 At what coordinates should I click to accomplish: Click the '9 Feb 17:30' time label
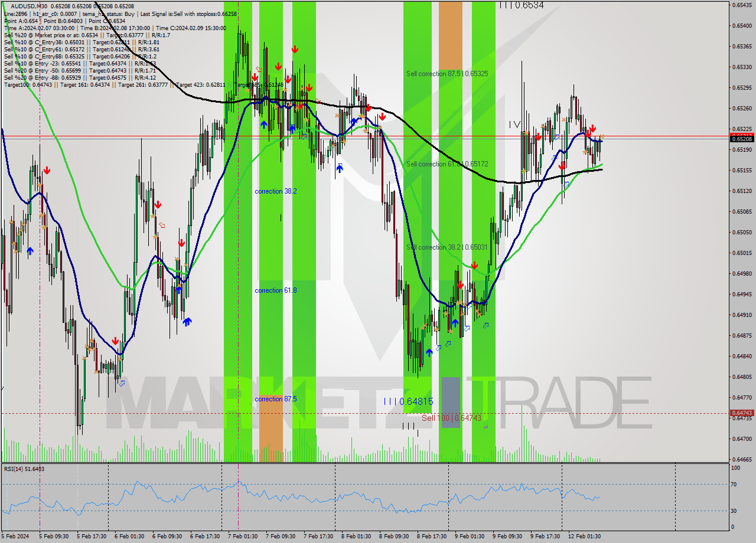tap(546, 537)
